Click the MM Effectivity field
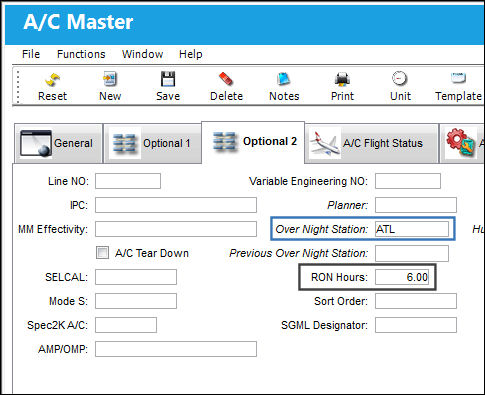 (x=176, y=229)
